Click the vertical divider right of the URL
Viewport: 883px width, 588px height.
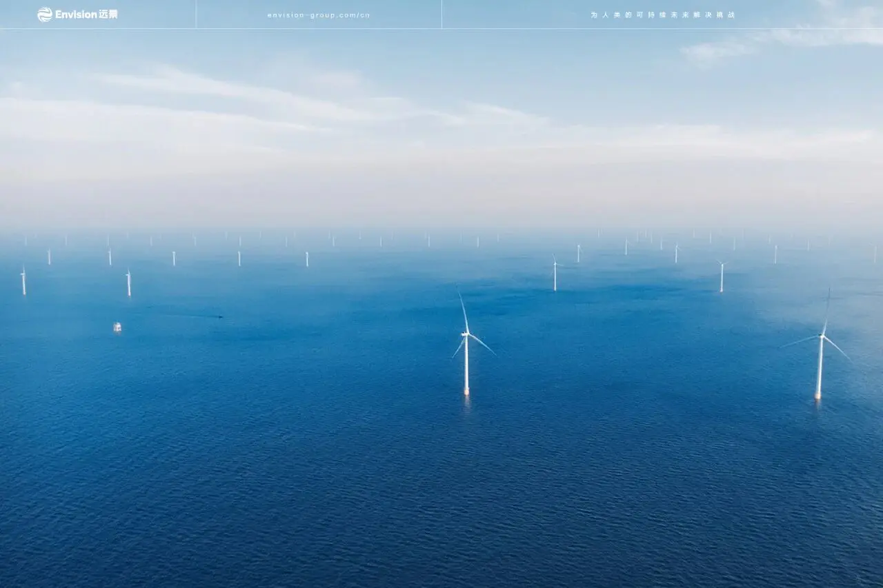pyautogui.click(x=441, y=14)
